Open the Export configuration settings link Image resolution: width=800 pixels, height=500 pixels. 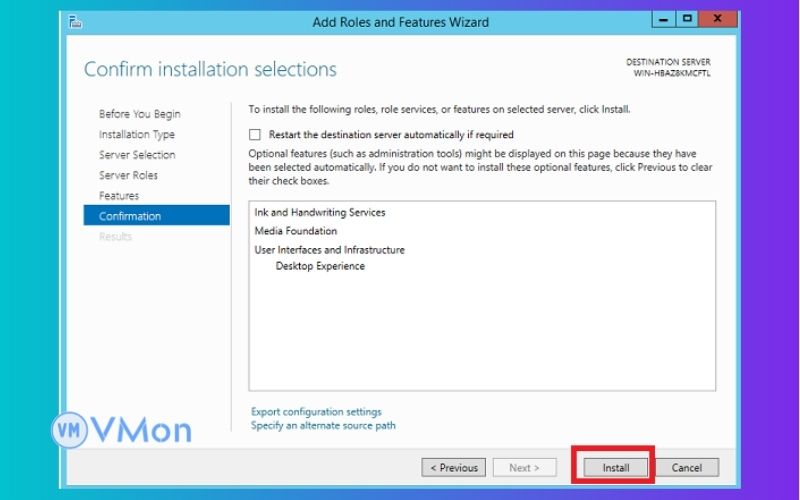pyautogui.click(x=316, y=412)
